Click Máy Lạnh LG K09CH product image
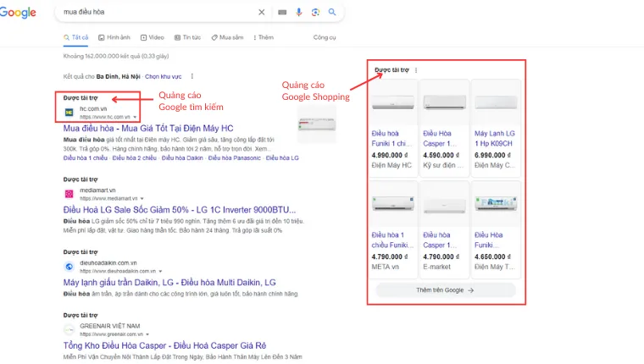 pyautogui.click(x=496, y=102)
